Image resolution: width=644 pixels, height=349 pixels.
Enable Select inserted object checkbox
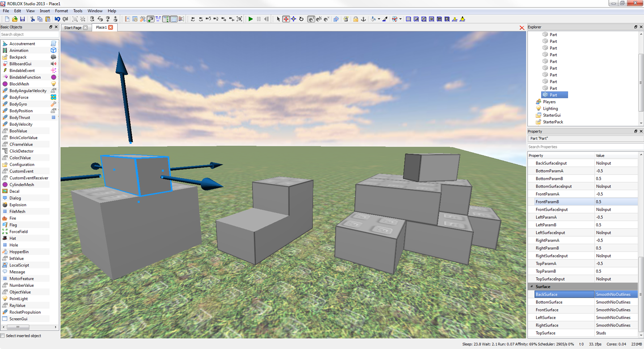pyautogui.click(x=2, y=336)
